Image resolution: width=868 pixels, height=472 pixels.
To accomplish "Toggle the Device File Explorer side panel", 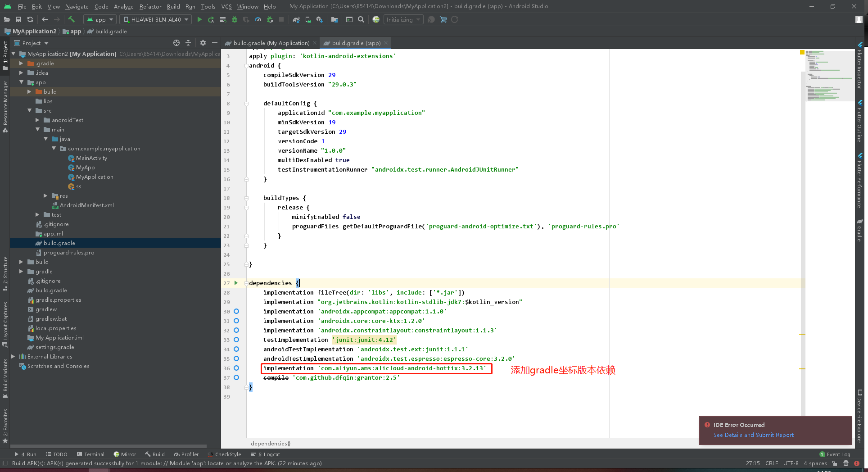I will (x=859, y=417).
